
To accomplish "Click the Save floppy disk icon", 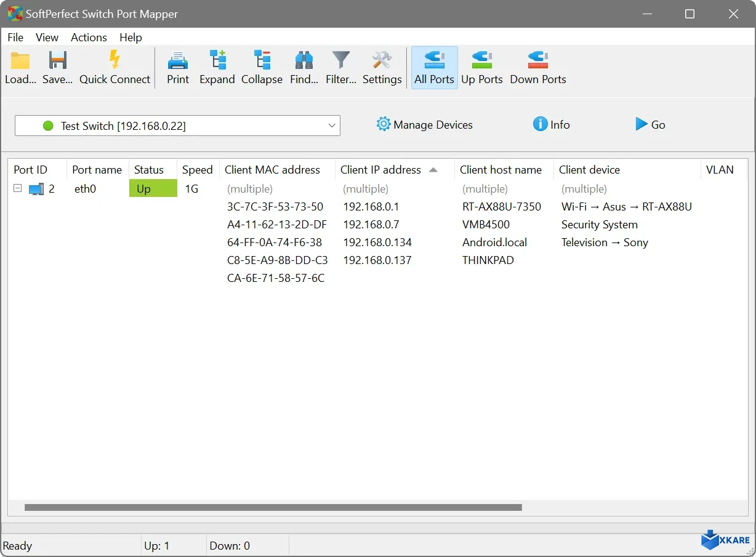I will (57, 60).
